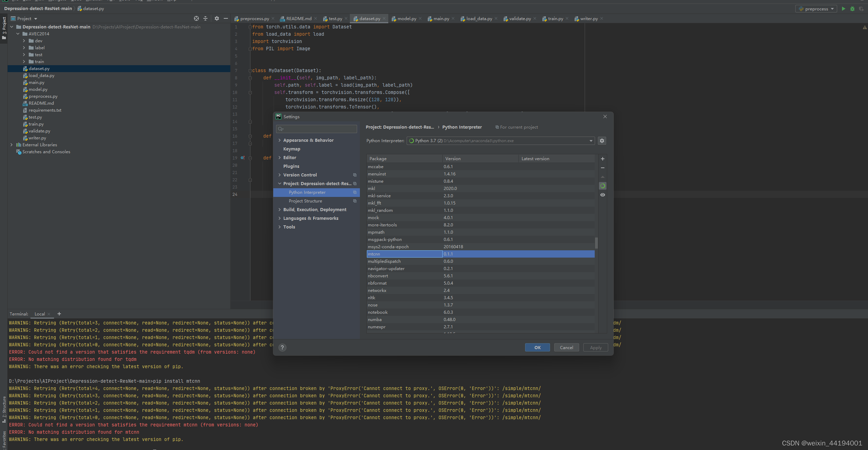Expand Editor settings category
The image size is (868, 450).
click(x=280, y=158)
